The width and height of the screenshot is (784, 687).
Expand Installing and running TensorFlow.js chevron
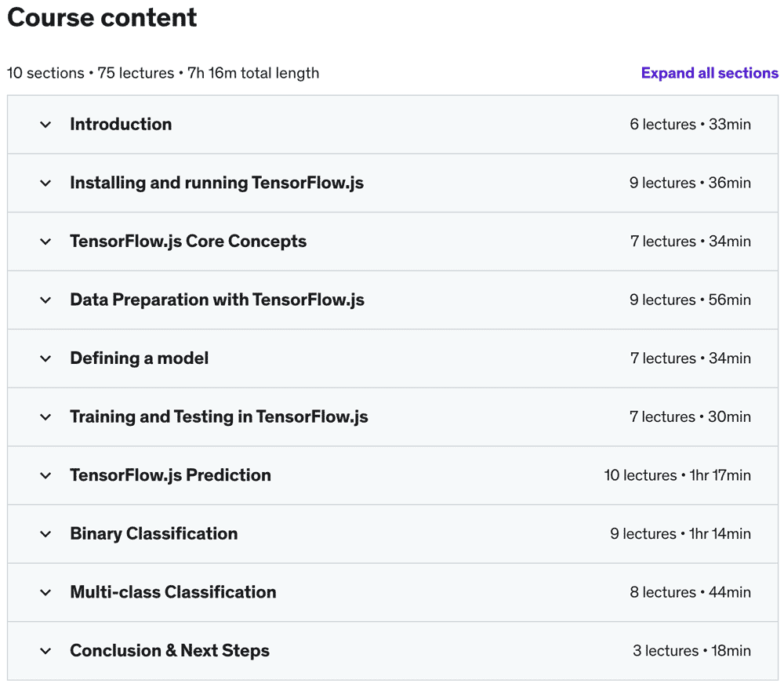click(45, 183)
